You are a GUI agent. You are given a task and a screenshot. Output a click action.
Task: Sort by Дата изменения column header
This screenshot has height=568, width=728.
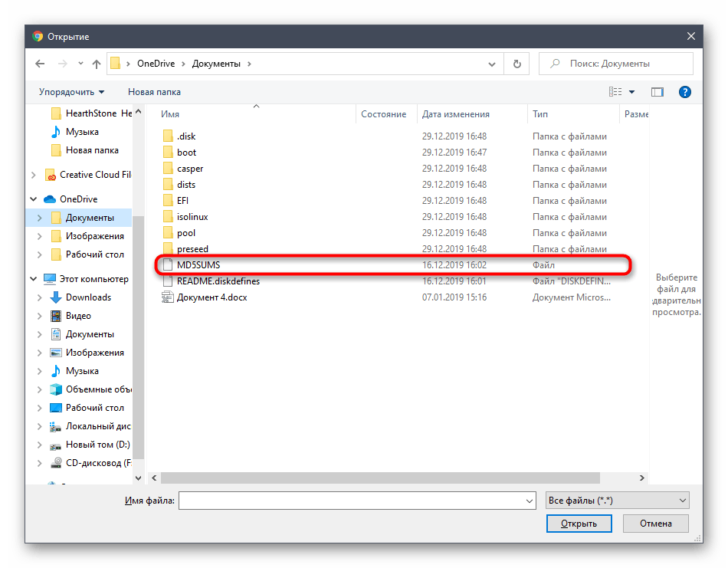coord(455,114)
